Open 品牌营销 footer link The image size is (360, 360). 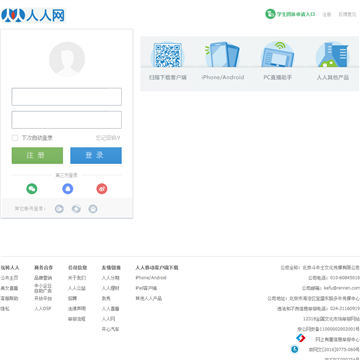tap(43, 278)
